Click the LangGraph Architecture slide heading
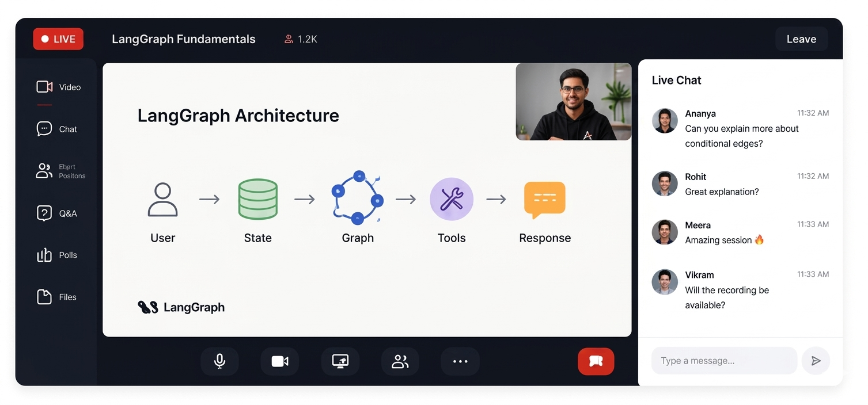 tap(238, 115)
